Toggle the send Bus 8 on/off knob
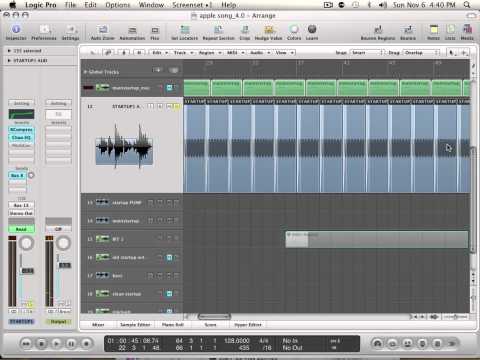This screenshot has height=360, width=480. [x=31, y=175]
